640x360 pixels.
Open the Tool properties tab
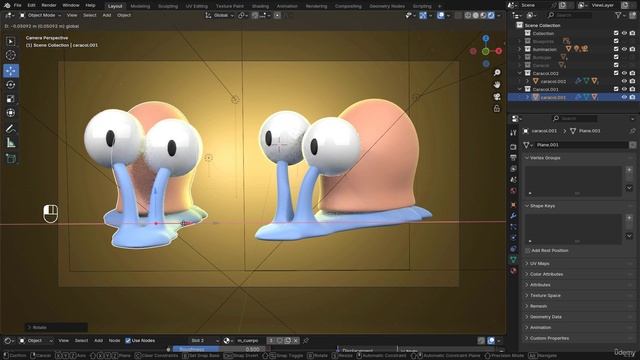(513, 133)
